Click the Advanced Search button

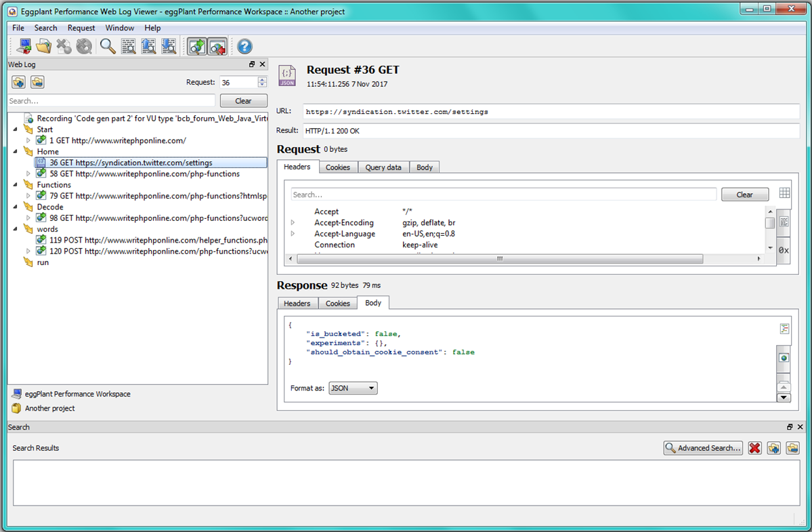(x=703, y=448)
